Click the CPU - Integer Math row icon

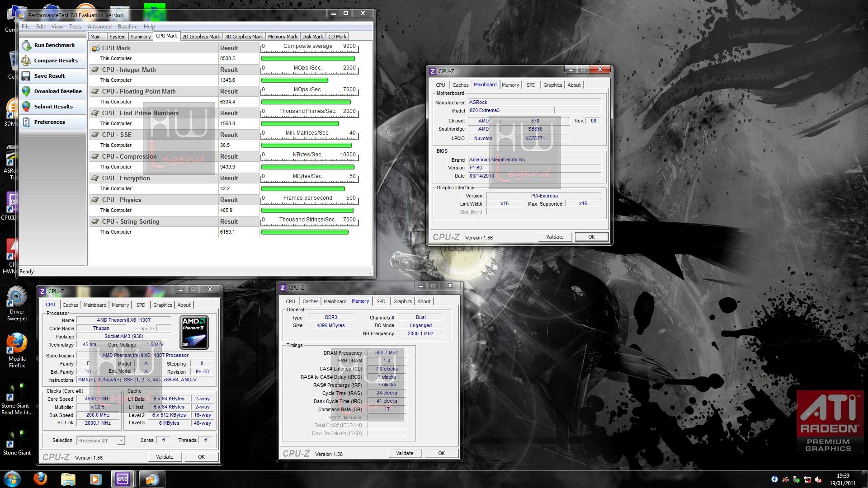click(x=95, y=70)
